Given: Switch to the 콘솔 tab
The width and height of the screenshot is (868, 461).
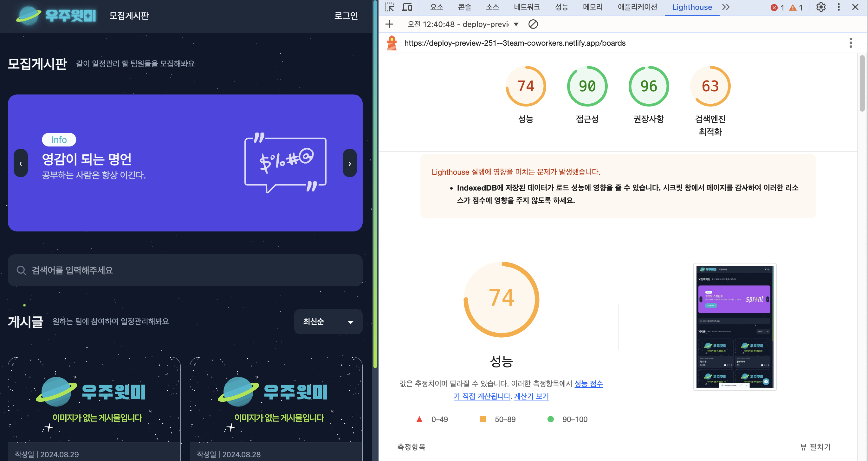Looking at the screenshot, I should pos(464,7).
